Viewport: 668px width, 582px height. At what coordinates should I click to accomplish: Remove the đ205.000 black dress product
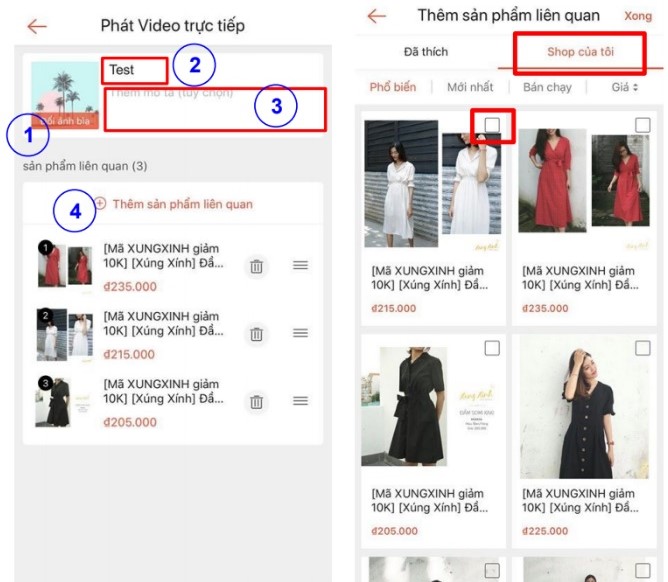(x=257, y=401)
